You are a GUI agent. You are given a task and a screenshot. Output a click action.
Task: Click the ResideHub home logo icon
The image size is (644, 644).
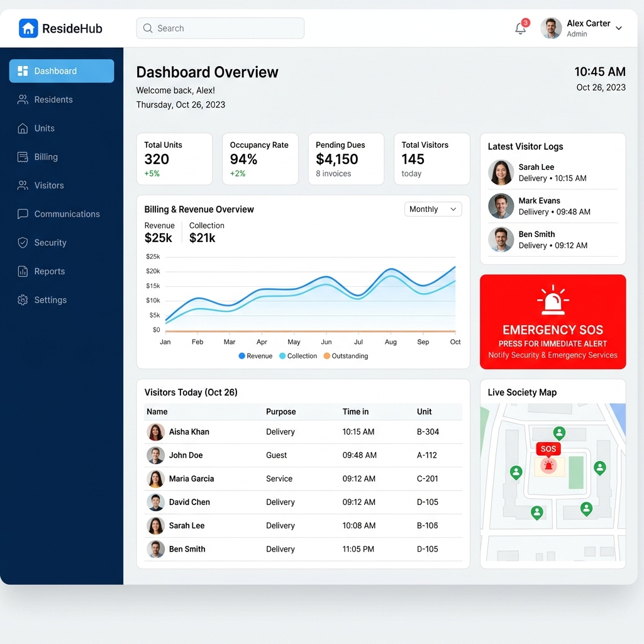[x=28, y=28]
